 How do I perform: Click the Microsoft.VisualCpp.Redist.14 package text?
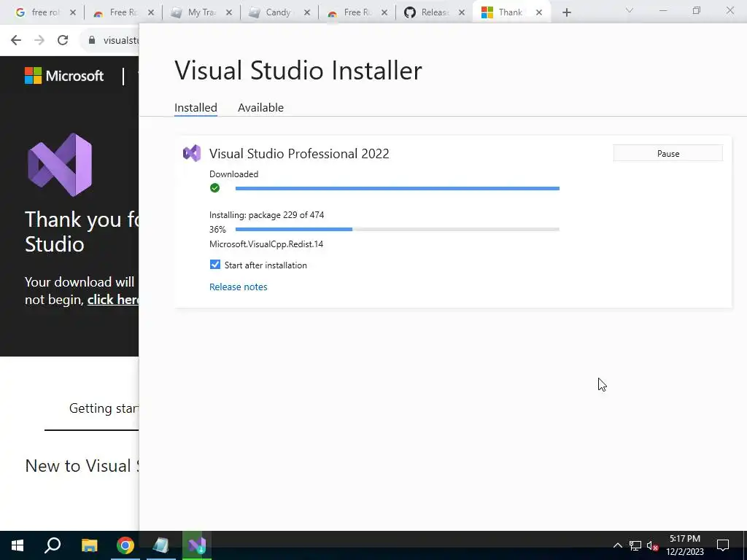[x=266, y=244]
